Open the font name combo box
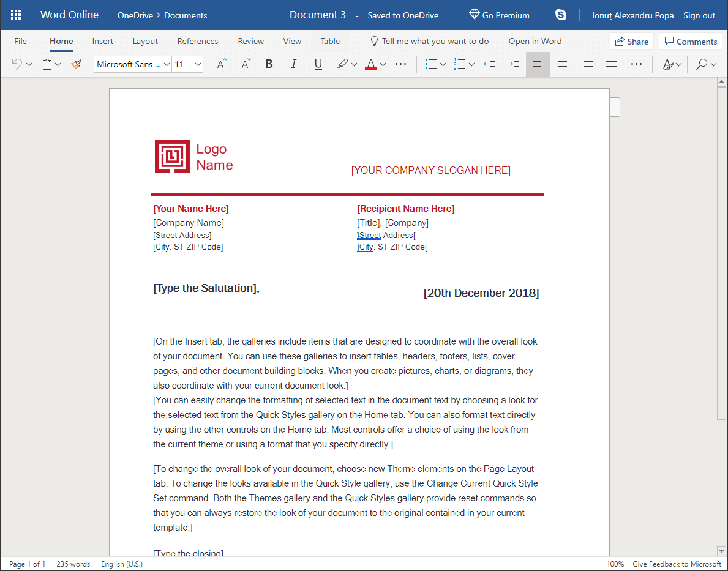Viewport: 728px width, 571px height. coord(133,64)
